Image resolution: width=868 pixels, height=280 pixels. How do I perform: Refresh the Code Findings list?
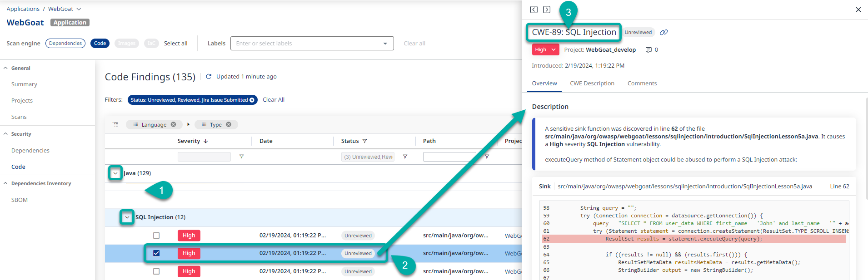tap(209, 77)
